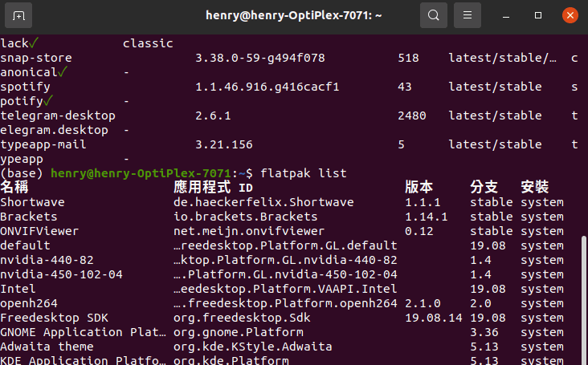The height and width of the screenshot is (365, 588).
Task: Click de.haeckerfelix.Shortwave application ID
Action: [263, 202]
